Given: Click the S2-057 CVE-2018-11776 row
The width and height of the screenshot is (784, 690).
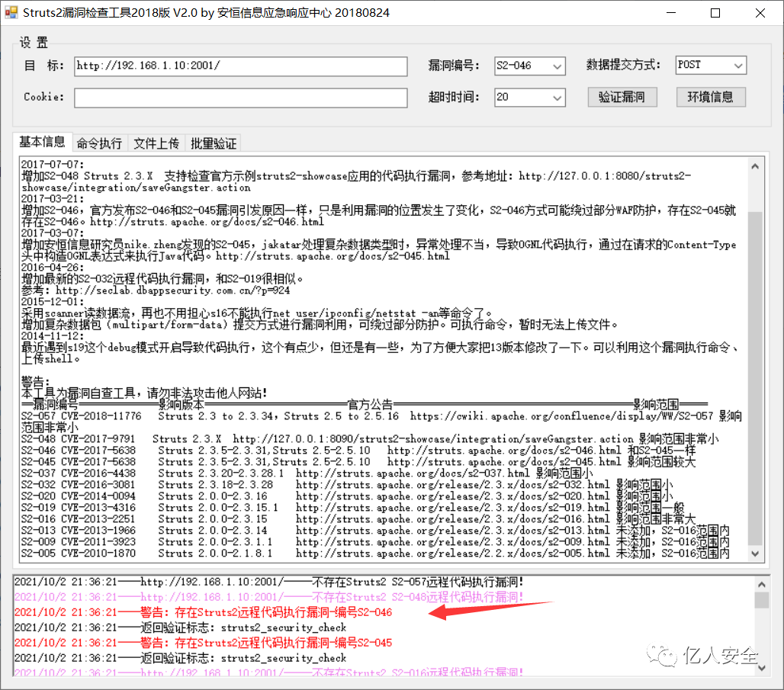Looking at the screenshot, I should pos(381,422).
